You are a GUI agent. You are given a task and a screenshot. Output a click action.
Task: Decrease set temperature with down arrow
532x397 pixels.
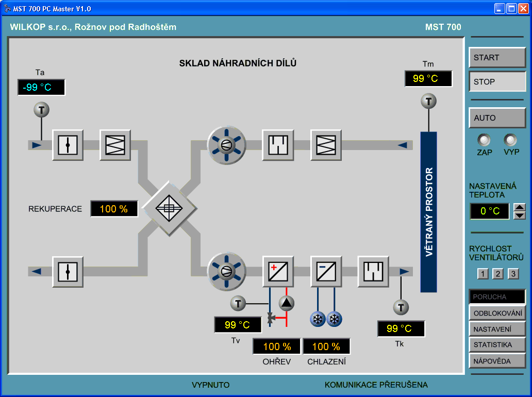pyautogui.click(x=520, y=215)
